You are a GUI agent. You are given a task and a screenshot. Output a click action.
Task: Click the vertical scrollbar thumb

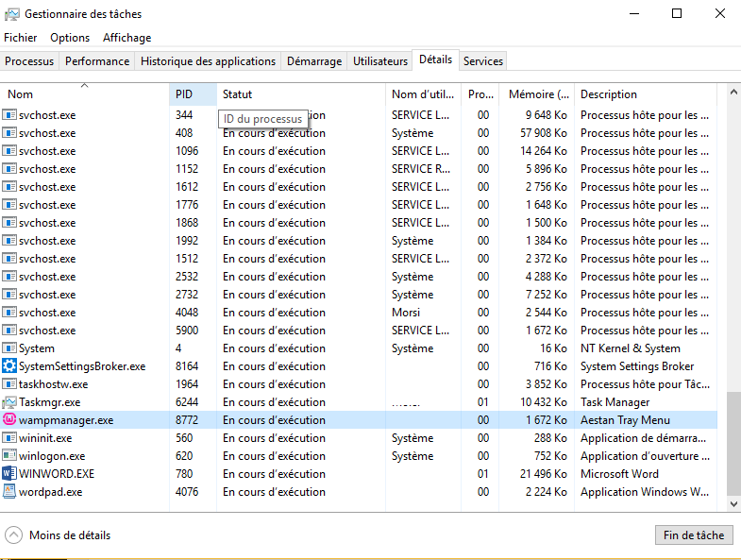click(733, 443)
